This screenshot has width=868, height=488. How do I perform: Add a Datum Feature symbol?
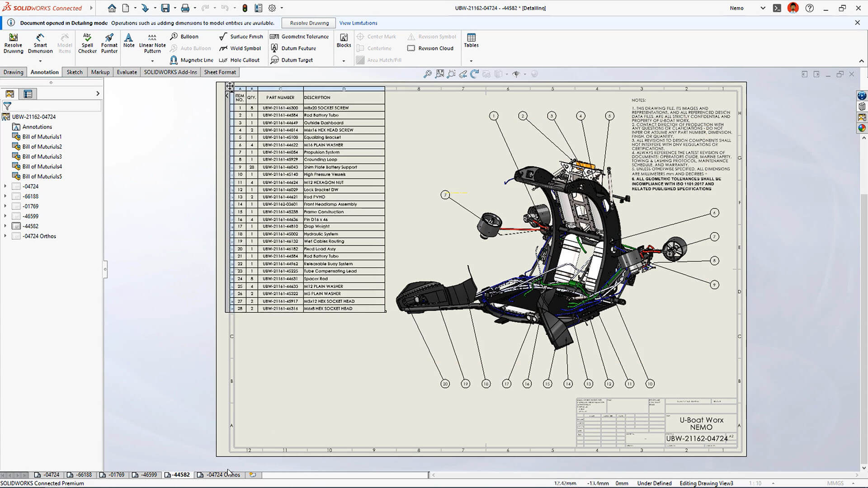click(x=293, y=48)
